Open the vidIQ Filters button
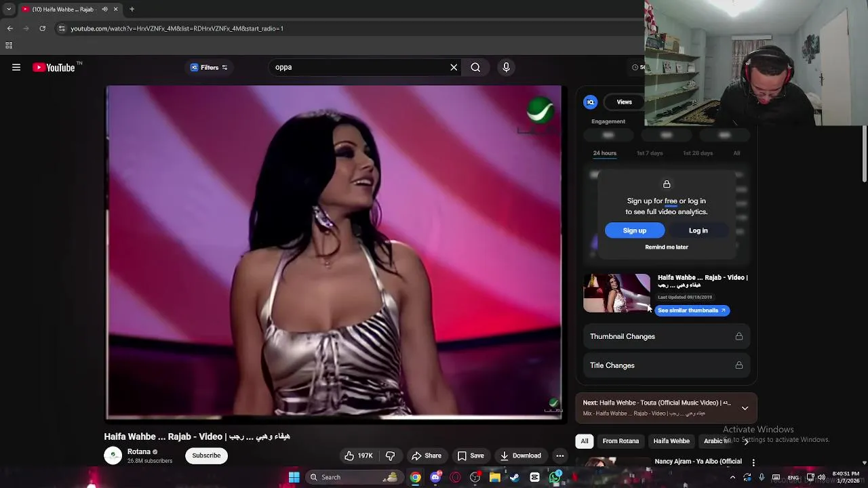Image resolution: width=868 pixels, height=488 pixels. point(209,67)
